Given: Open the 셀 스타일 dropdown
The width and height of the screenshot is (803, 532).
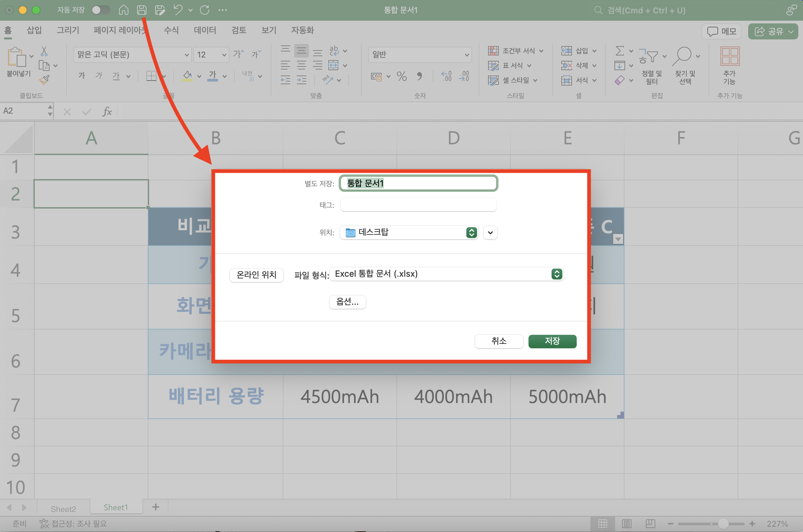Looking at the screenshot, I should [x=512, y=81].
